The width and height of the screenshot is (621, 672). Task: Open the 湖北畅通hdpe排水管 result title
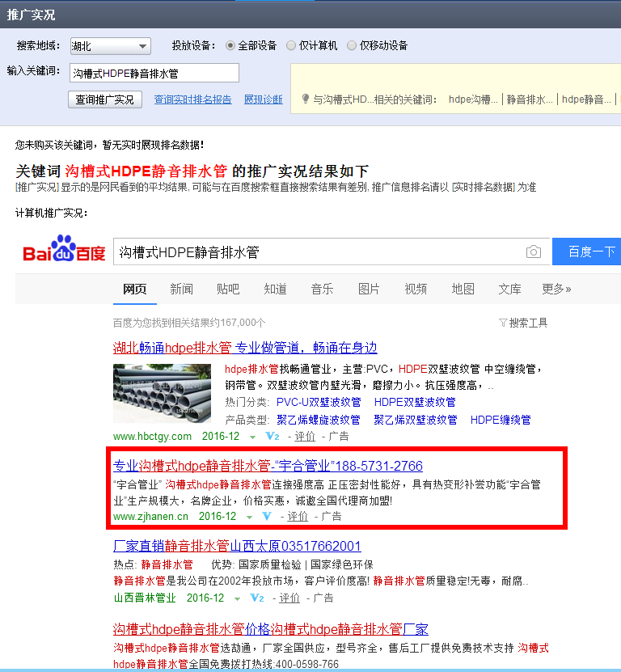(x=245, y=348)
